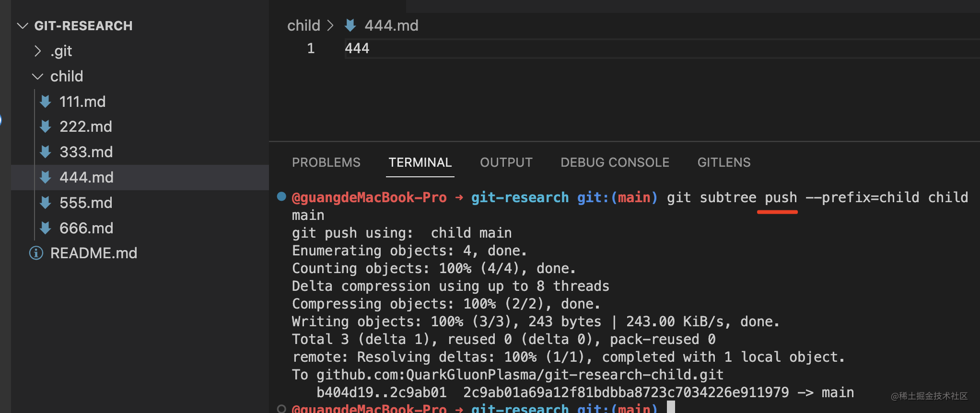
Task: Open the OUTPUT panel tab
Action: click(x=506, y=162)
